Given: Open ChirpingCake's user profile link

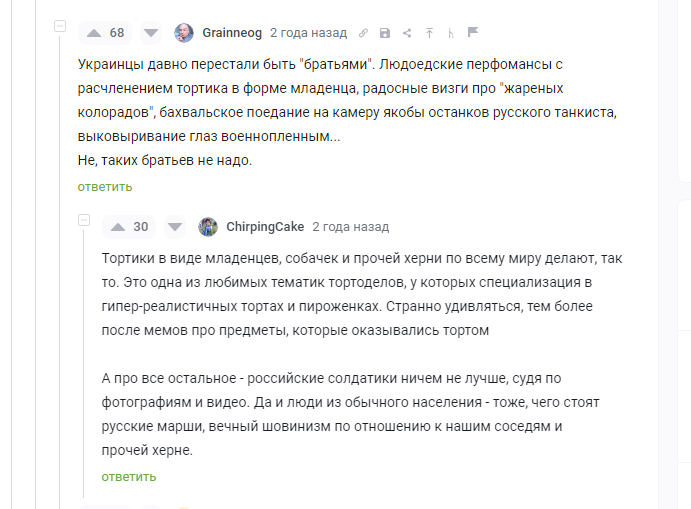Looking at the screenshot, I should (x=265, y=226).
